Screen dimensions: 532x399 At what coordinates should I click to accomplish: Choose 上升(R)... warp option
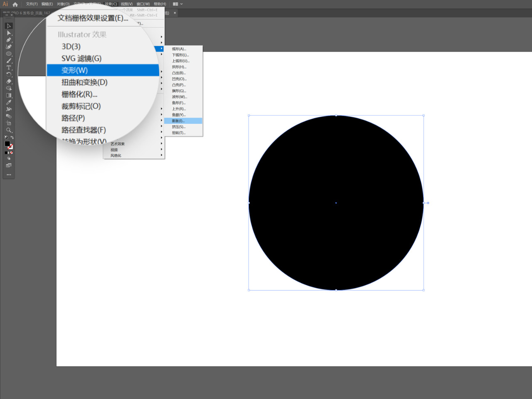pos(183,109)
